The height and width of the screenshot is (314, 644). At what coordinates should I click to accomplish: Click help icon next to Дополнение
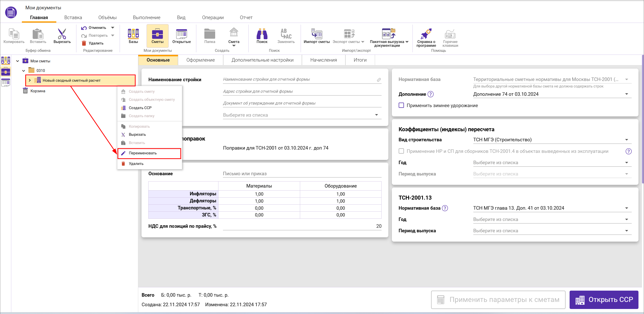431,94
